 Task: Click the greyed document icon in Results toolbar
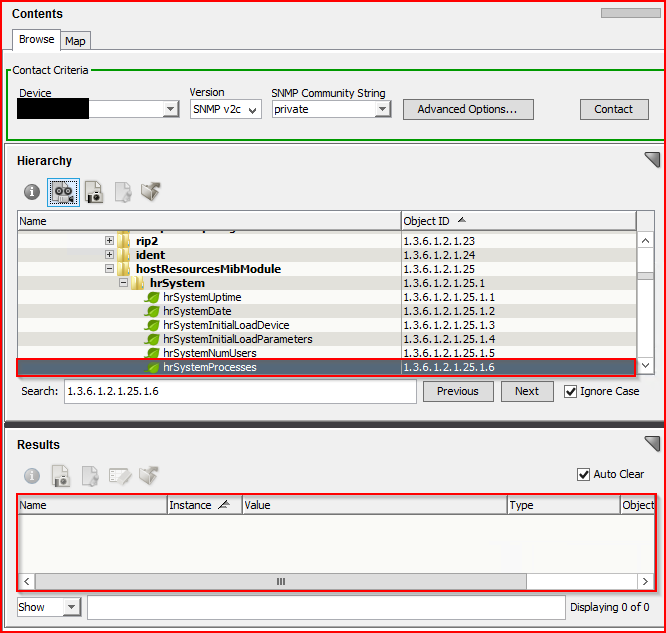90,475
